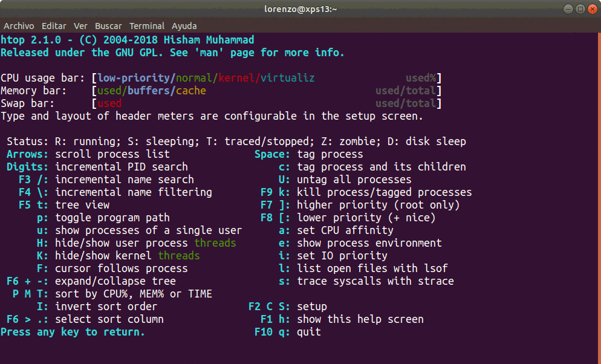Click the 'Press any key to return.' prompt
The image size is (601, 364).
73,332
